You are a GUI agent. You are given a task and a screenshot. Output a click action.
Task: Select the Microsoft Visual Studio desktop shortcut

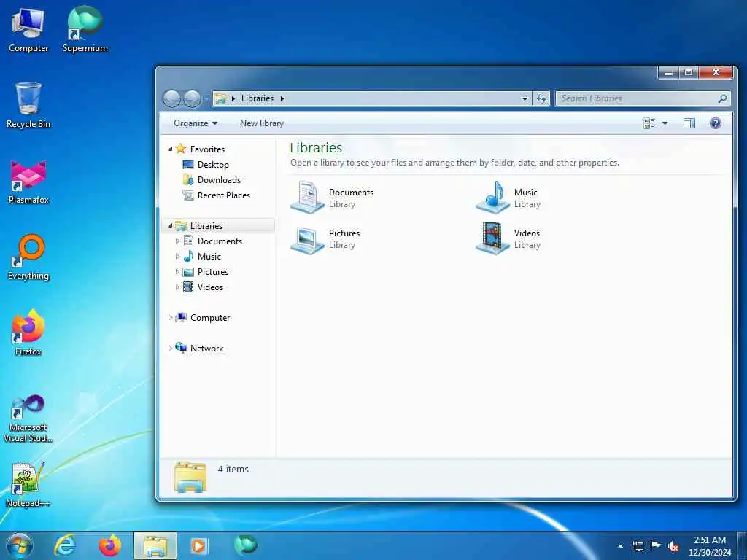tap(28, 418)
